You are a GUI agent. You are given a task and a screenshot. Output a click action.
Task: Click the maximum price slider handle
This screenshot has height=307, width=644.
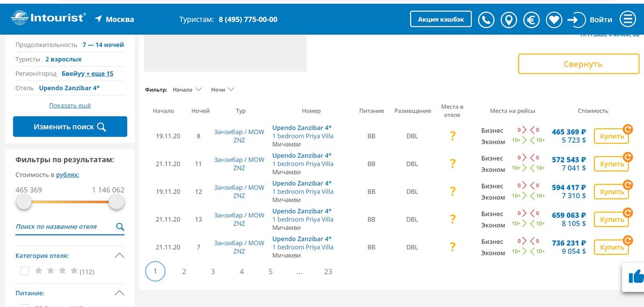point(116,202)
